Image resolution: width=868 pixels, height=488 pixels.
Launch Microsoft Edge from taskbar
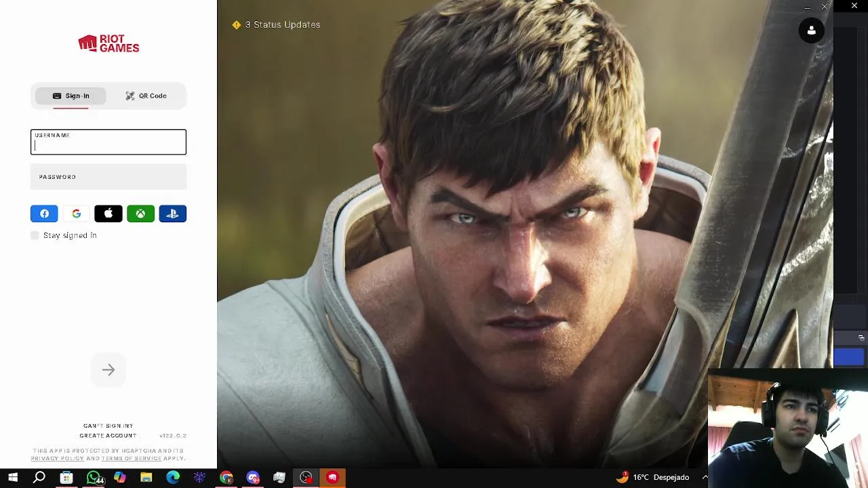coord(173,478)
